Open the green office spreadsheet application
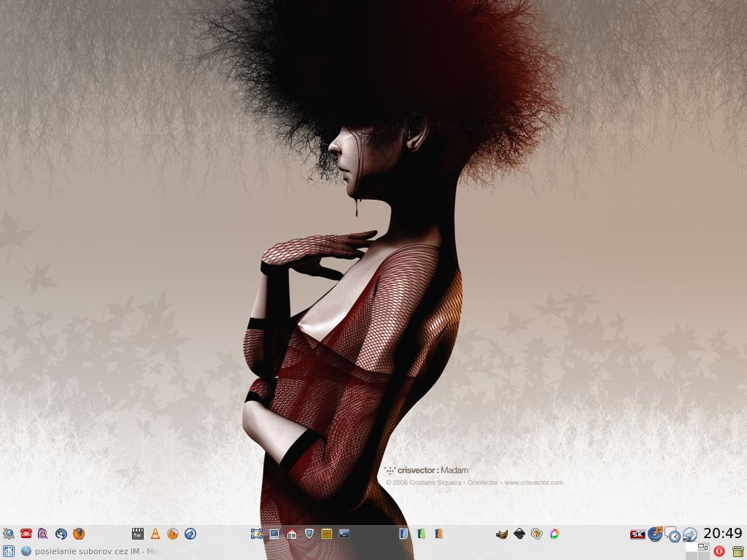Screen dimensions: 747x560 (x=421, y=534)
